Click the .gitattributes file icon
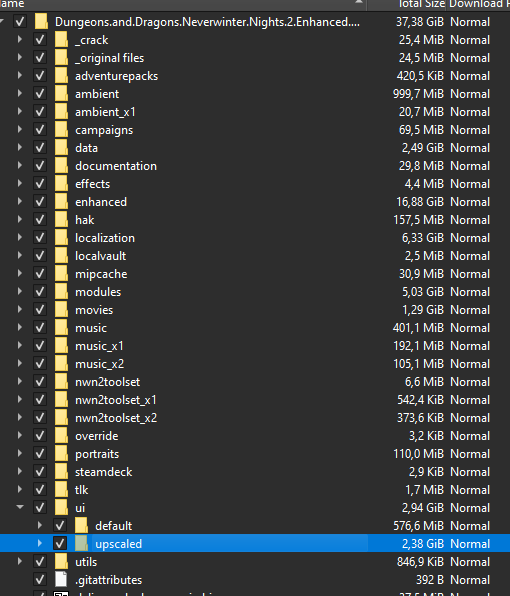Screen dimensions: 510x596 tap(61, 580)
